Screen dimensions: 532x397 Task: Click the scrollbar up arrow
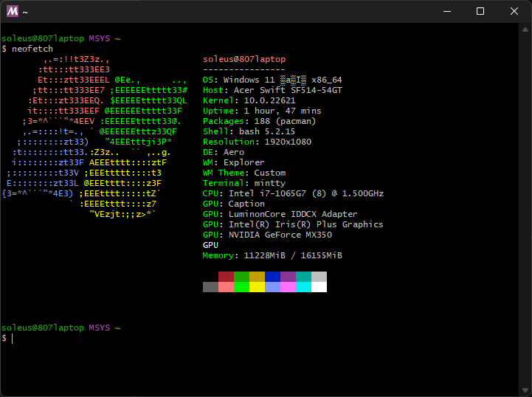pyautogui.click(x=525, y=30)
